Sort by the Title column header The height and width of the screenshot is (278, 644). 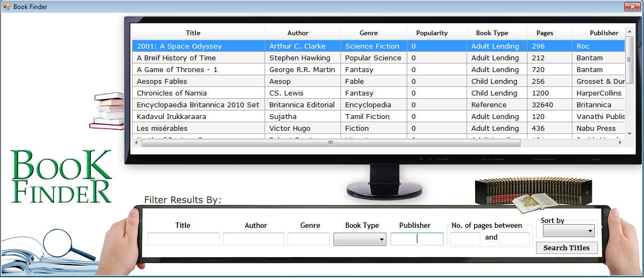(193, 33)
